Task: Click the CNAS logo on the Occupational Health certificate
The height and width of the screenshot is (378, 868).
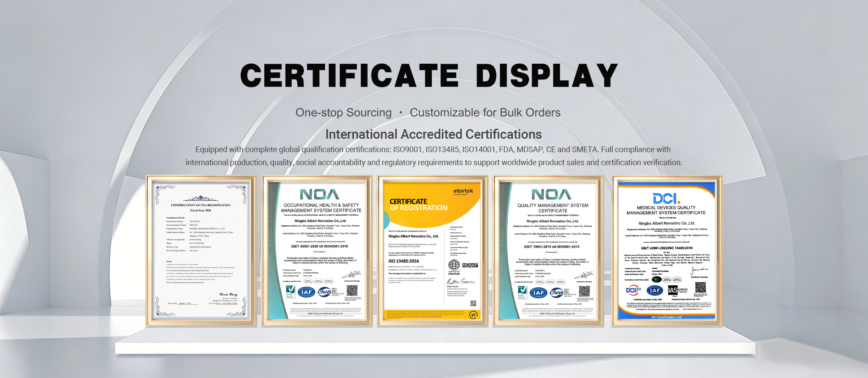Action: [324, 292]
